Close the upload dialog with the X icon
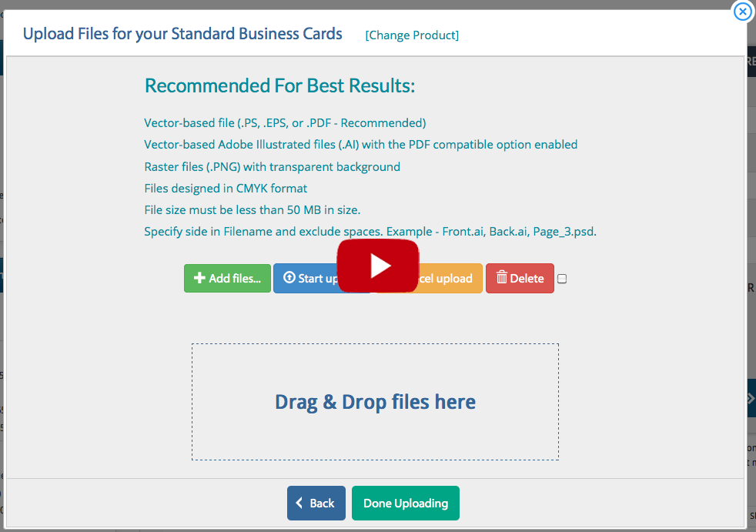 (x=742, y=11)
